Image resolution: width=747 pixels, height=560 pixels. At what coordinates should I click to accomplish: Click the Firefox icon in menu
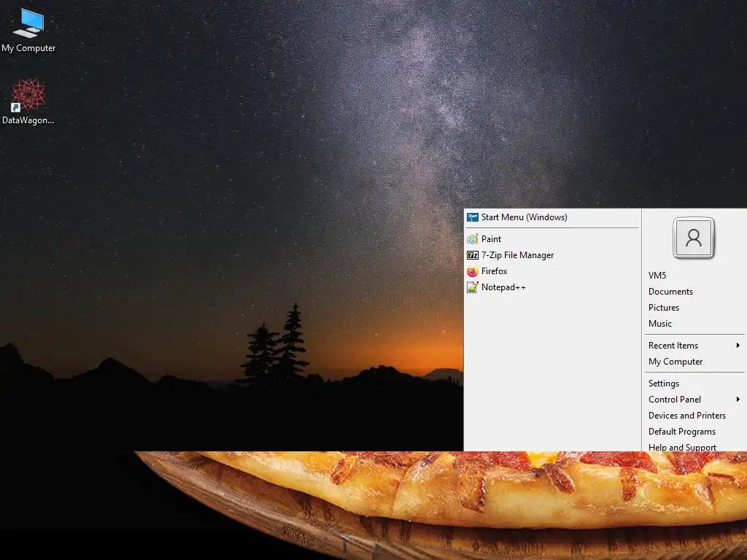coord(472,271)
